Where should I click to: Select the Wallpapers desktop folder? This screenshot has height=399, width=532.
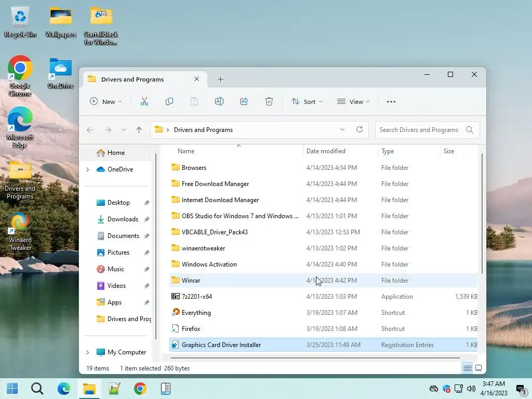tap(61, 22)
